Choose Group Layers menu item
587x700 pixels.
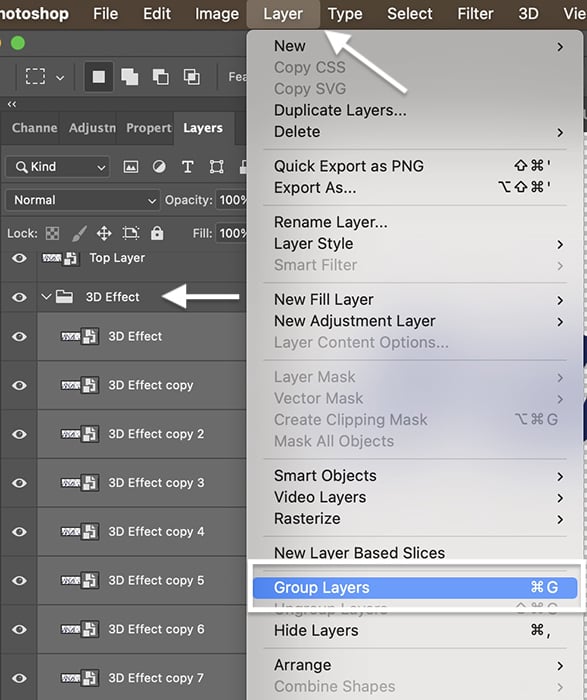pyautogui.click(x=415, y=588)
